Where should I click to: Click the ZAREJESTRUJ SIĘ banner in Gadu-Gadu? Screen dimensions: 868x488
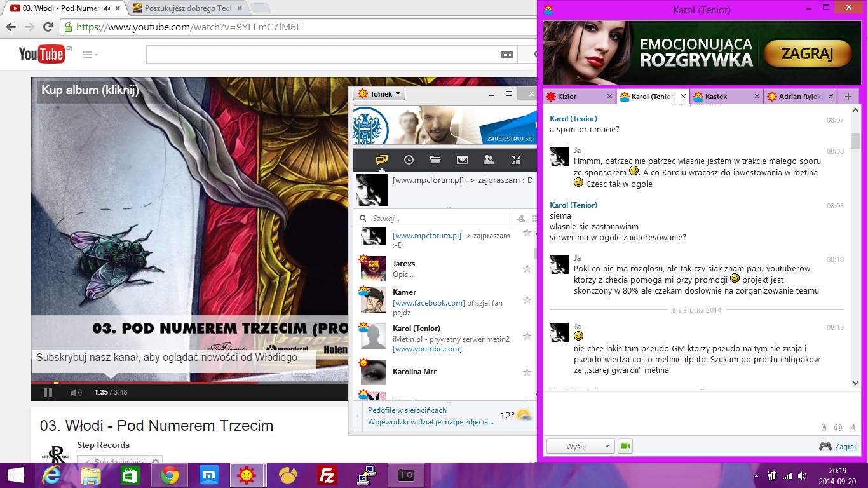445,125
